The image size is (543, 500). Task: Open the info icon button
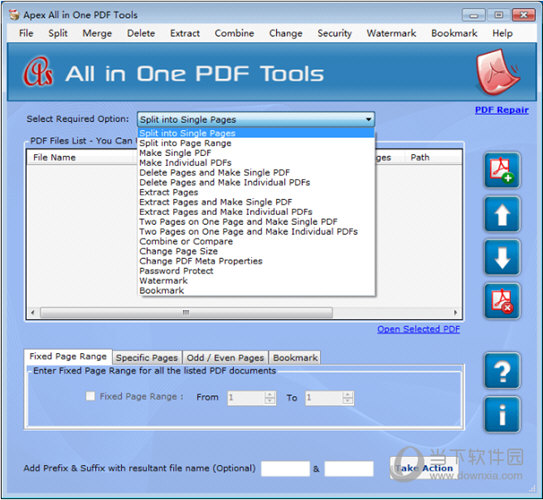pyautogui.click(x=502, y=414)
